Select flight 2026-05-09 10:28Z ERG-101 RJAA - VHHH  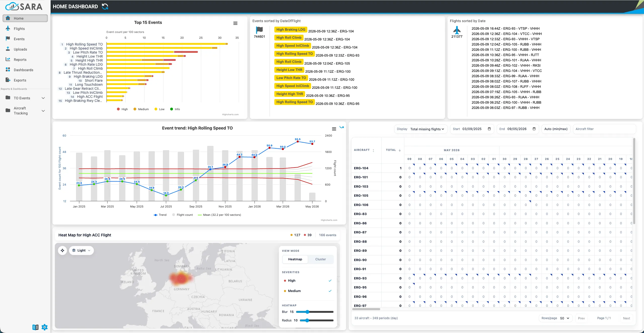(x=506, y=60)
